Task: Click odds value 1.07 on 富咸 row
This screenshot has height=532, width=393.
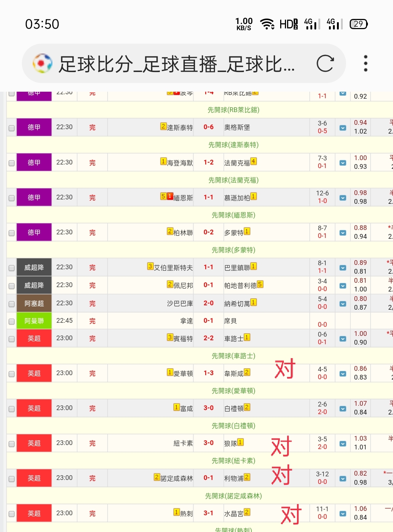Action: pyautogui.click(x=361, y=404)
